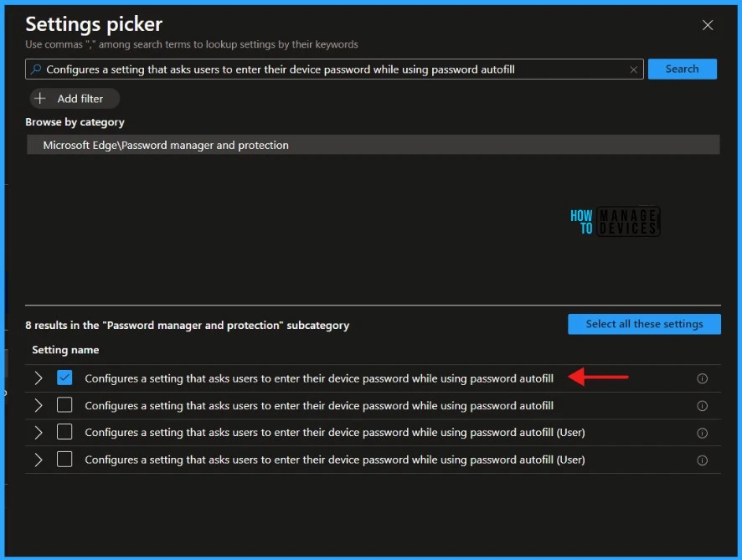Expand the checked setting row with its chevron

click(39, 378)
